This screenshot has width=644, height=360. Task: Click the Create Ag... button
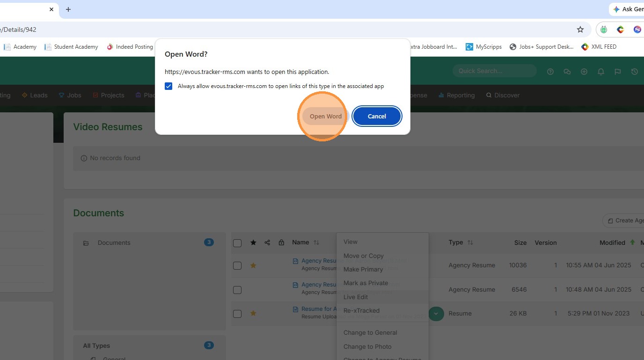[624, 220]
